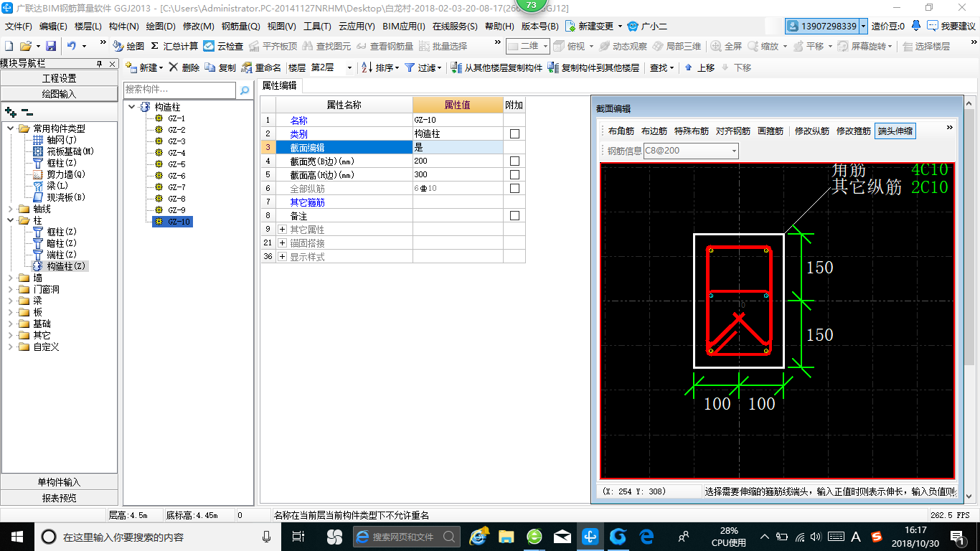The height and width of the screenshot is (551, 980).
Task: Click 修改纵筋 in section editor
Action: click(x=812, y=131)
